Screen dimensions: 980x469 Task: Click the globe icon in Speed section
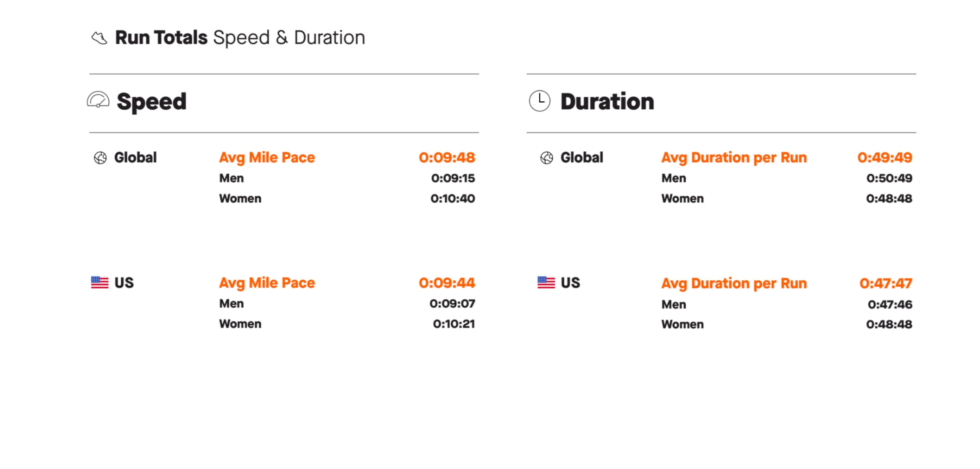[x=100, y=158]
